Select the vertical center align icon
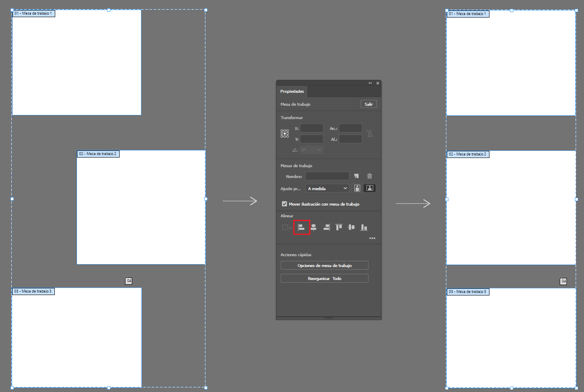The width and height of the screenshot is (584, 392). point(351,227)
